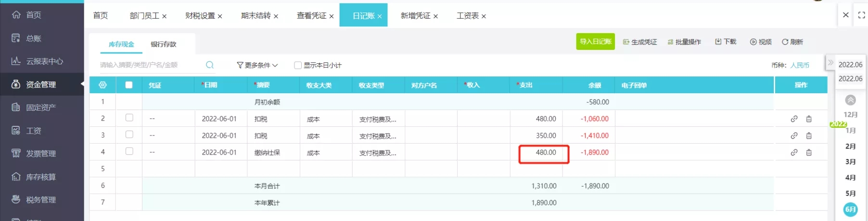Viewport: 868px width, 221px height.
Task: Collapse the date panel double-chevron
Action: (830, 62)
